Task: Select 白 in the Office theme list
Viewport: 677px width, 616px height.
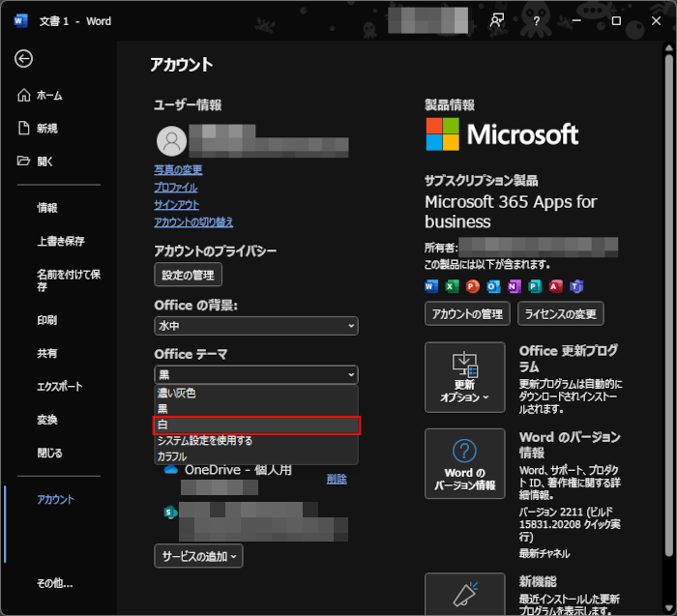Action: pyautogui.click(x=256, y=425)
